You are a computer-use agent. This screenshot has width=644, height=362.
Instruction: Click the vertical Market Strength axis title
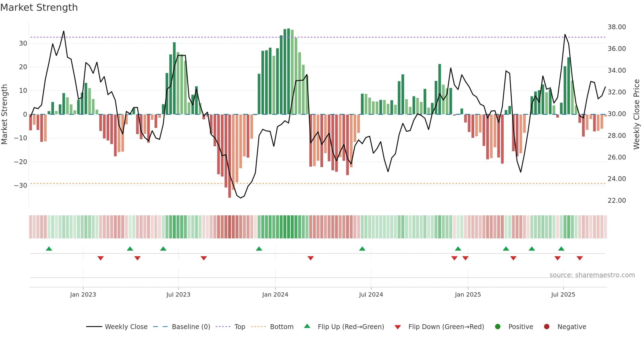click(4, 114)
